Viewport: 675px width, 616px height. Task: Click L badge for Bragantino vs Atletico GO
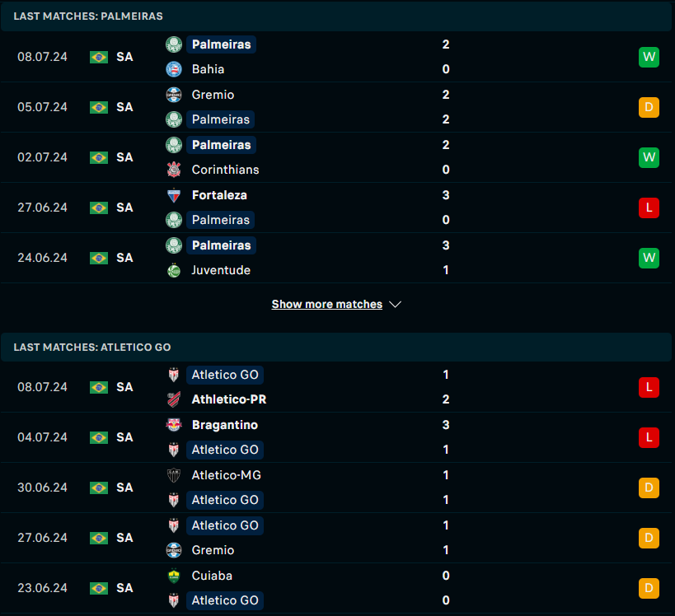649,437
